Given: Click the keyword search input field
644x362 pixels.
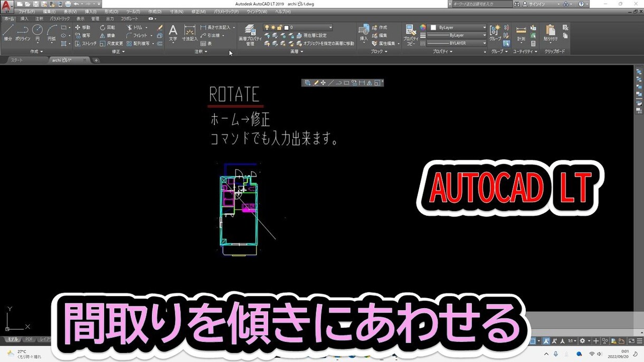Looking at the screenshot, I should pos(482,4).
